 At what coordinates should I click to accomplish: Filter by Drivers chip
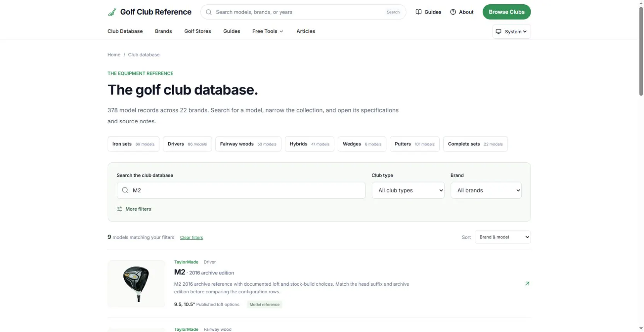(187, 144)
